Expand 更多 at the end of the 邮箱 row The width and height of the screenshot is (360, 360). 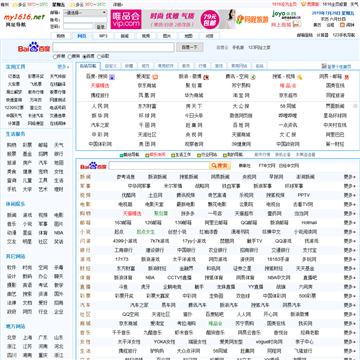click(350, 223)
